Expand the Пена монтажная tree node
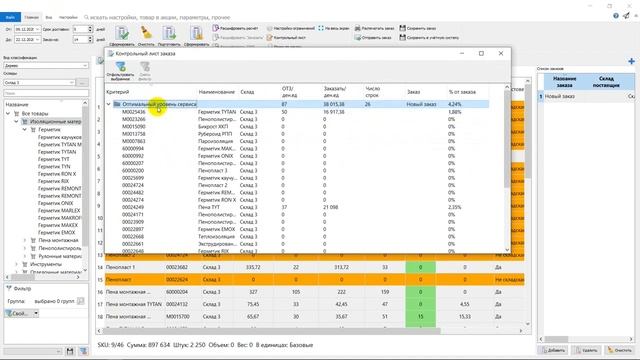Screen dimensions: 640x360 click(x=24, y=240)
